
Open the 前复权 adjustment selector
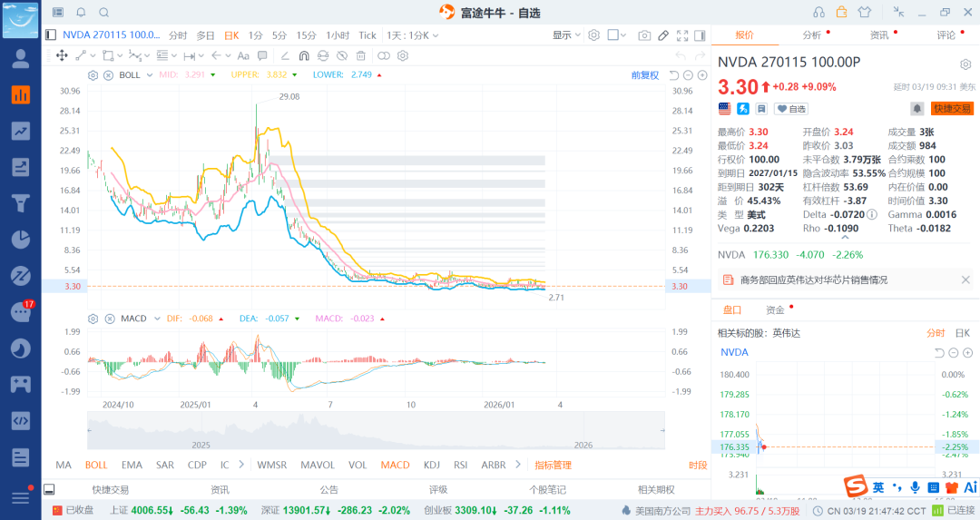[645, 75]
